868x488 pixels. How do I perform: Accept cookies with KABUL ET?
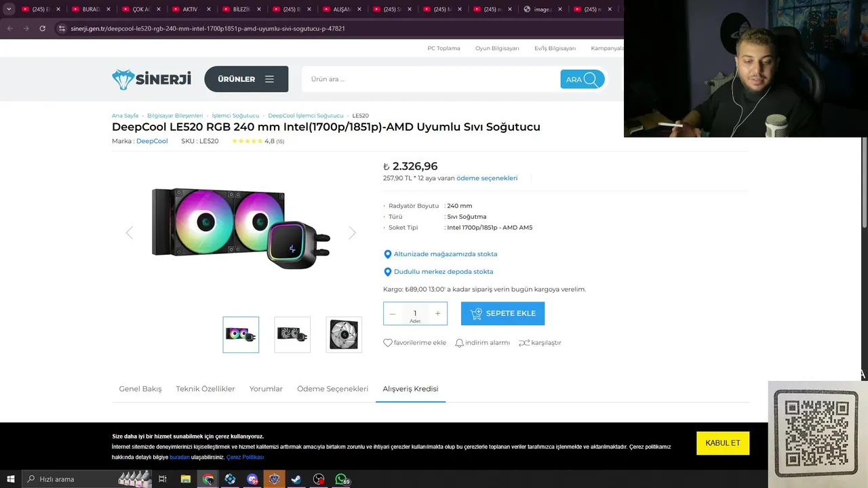(x=723, y=443)
